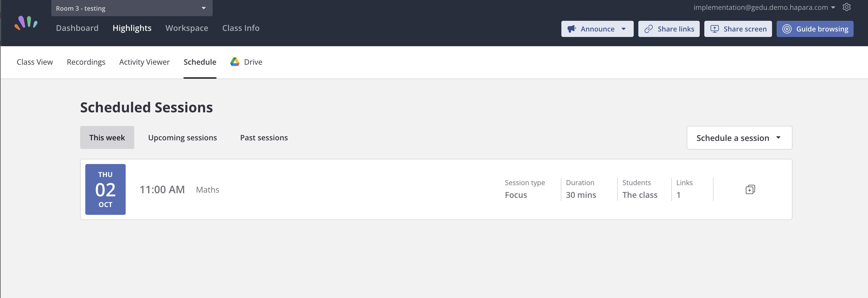Switch to the Dashboard tab

click(77, 28)
